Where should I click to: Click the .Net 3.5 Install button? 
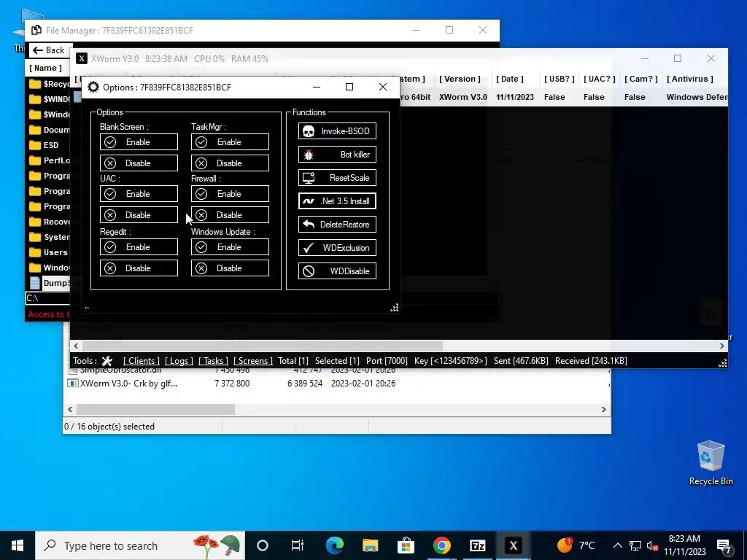337,201
